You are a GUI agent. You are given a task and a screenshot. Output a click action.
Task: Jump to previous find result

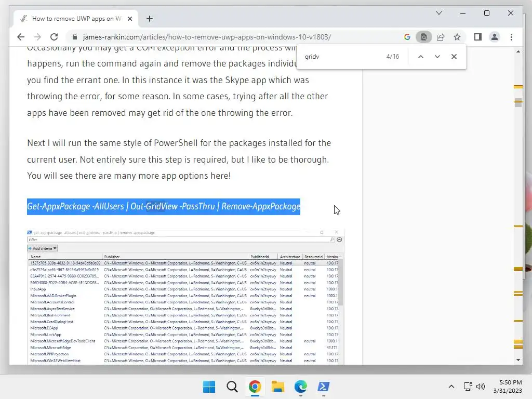pyautogui.click(x=421, y=57)
